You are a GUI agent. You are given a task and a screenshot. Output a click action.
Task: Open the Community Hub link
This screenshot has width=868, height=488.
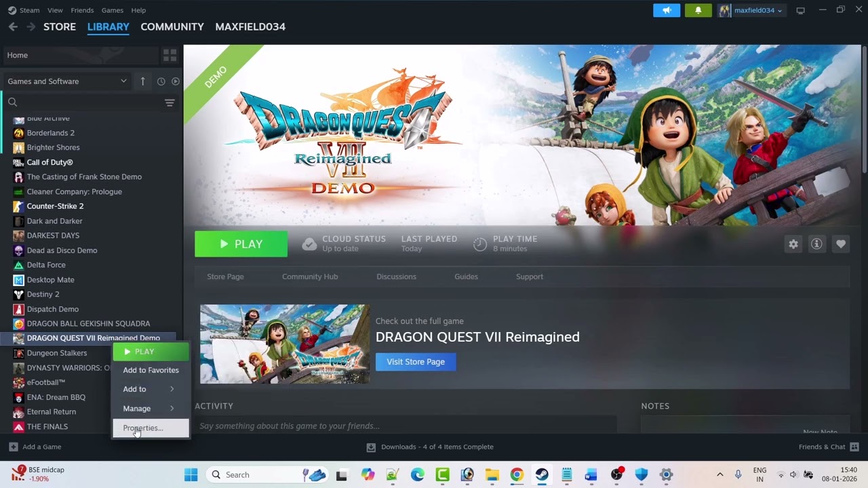310,277
